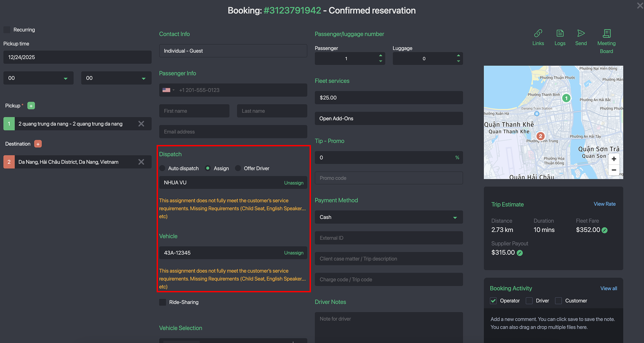This screenshot has height=343, width=644.
Task: Select Auto dispatch option
Action: (x=162, y=168)
